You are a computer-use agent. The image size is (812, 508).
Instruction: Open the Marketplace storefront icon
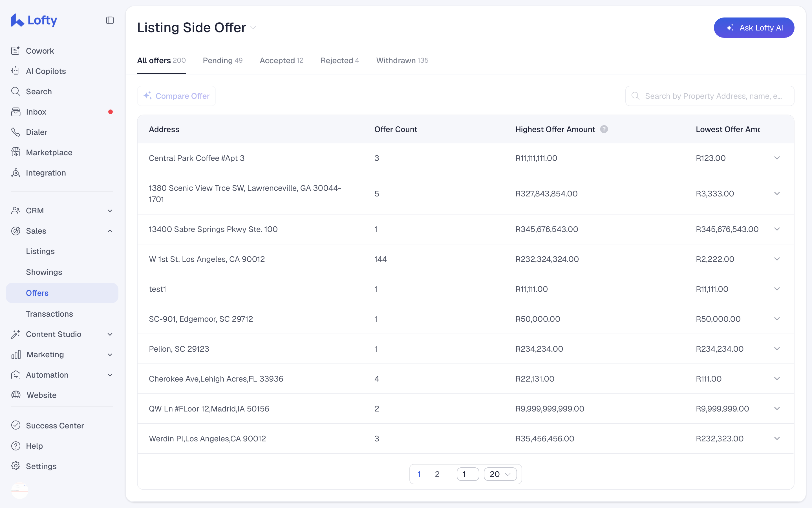16,152
